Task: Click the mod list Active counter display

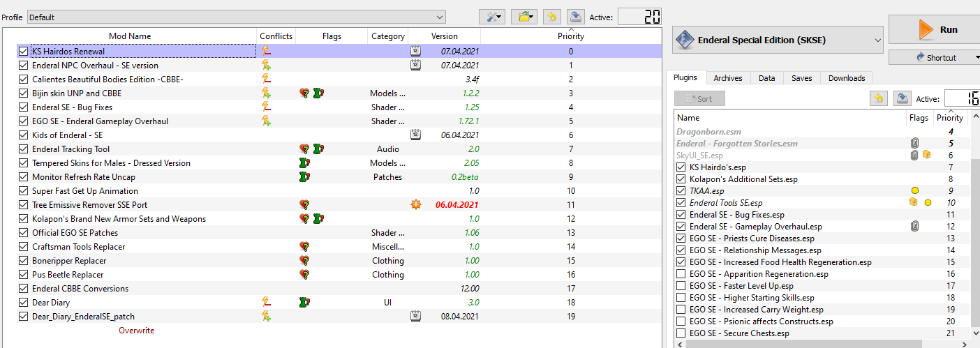Action: [x=640, y=17]
